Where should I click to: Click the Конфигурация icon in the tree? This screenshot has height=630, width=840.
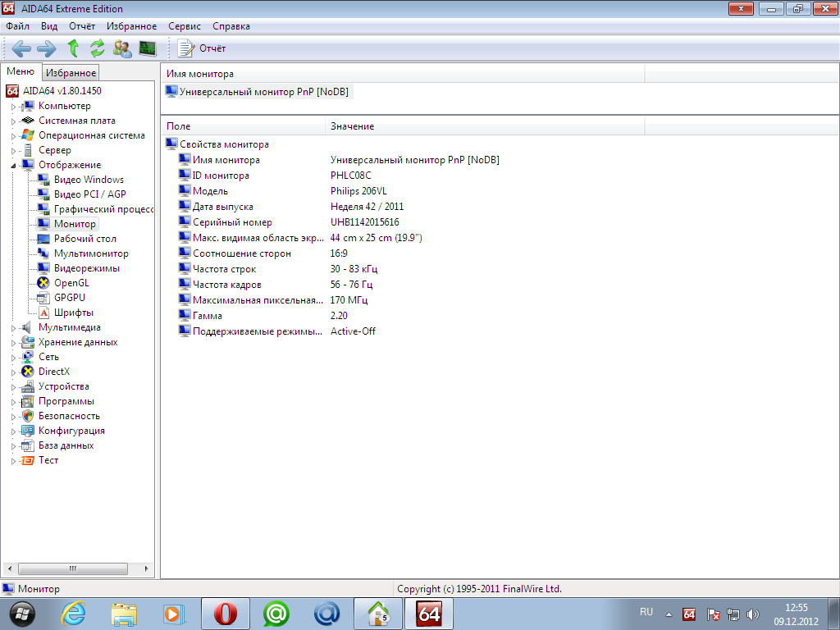click(x=28, y=431)
